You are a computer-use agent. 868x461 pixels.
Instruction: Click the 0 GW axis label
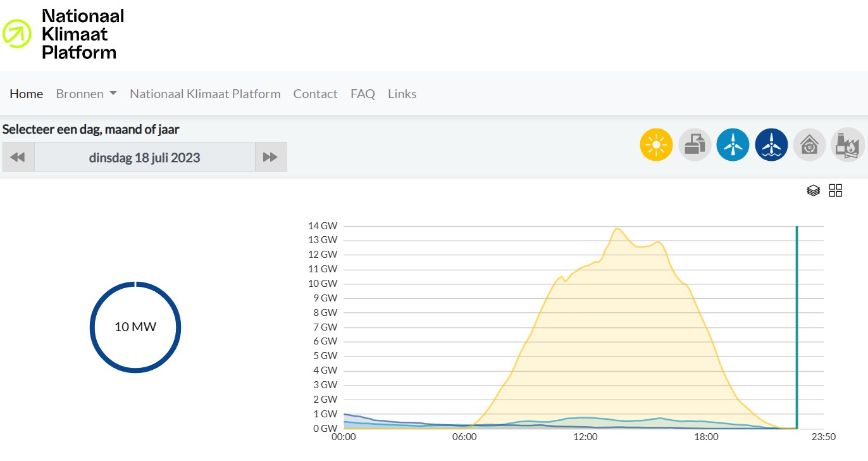click(325, 428)
